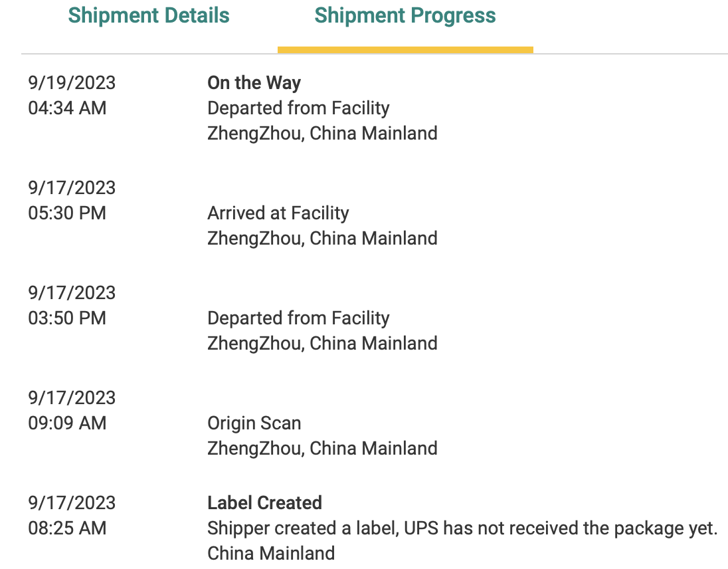Click the 9/19/2023 date entry
The width and height of the screenshot is (728, 569).
point(72,83)
